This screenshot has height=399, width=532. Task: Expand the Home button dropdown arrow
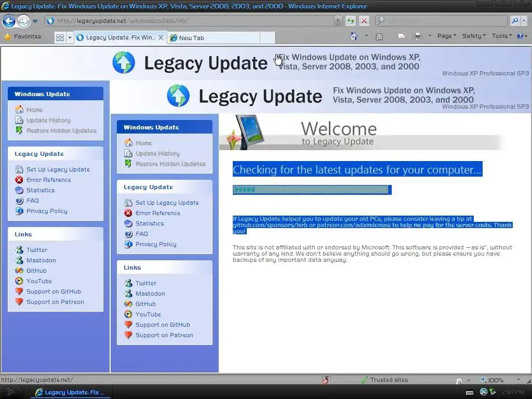point(366,36)
